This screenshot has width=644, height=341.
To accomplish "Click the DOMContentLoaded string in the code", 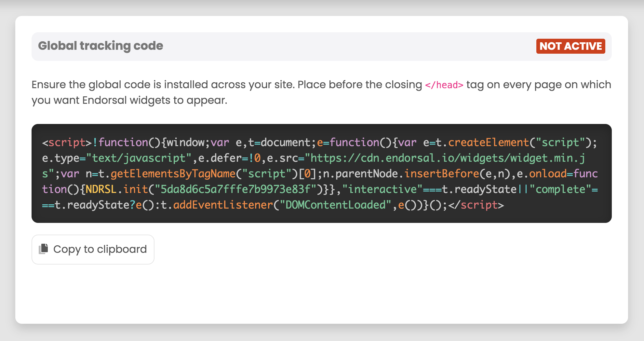I will [x=335, y=205].
